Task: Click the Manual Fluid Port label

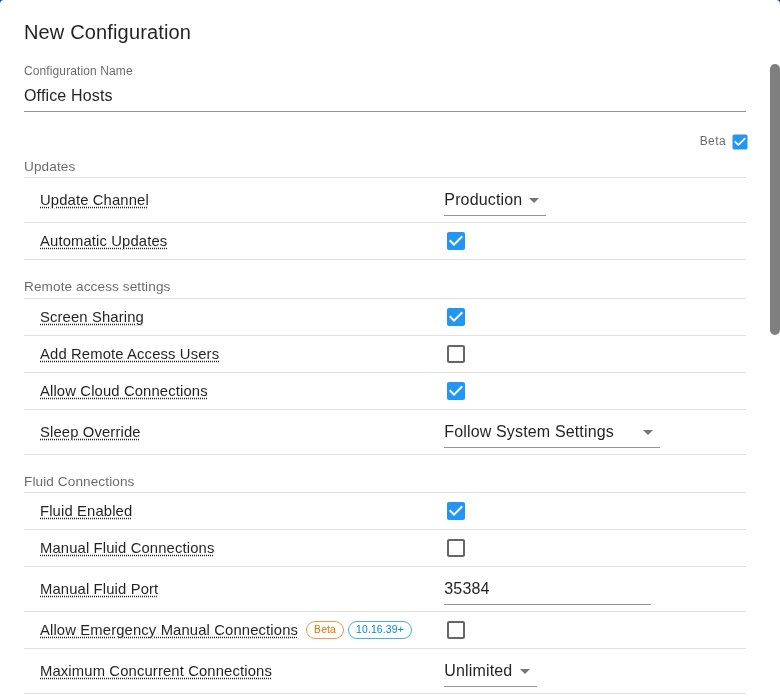Action: click(99, 589)
